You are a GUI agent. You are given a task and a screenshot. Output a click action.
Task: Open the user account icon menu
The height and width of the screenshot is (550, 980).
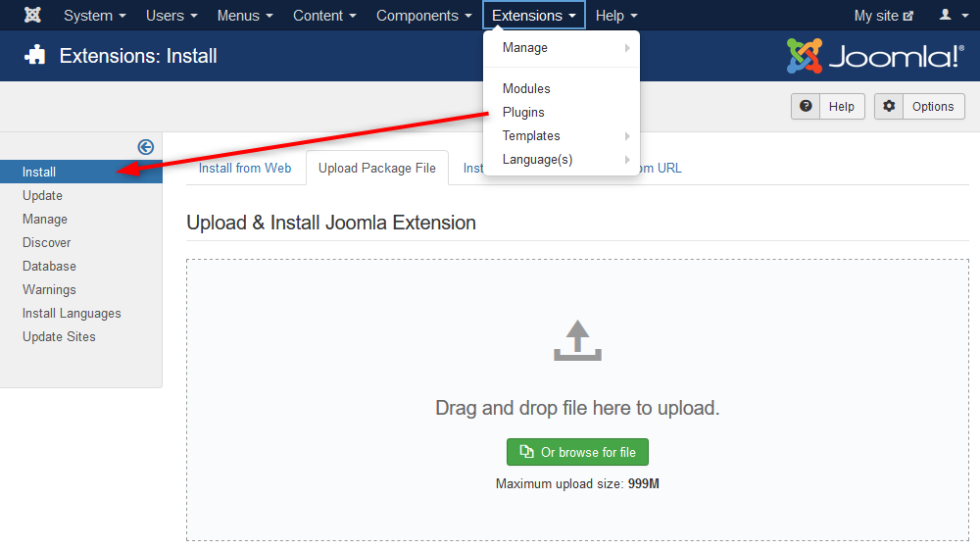pyautogui.click(x=951, y=16)
